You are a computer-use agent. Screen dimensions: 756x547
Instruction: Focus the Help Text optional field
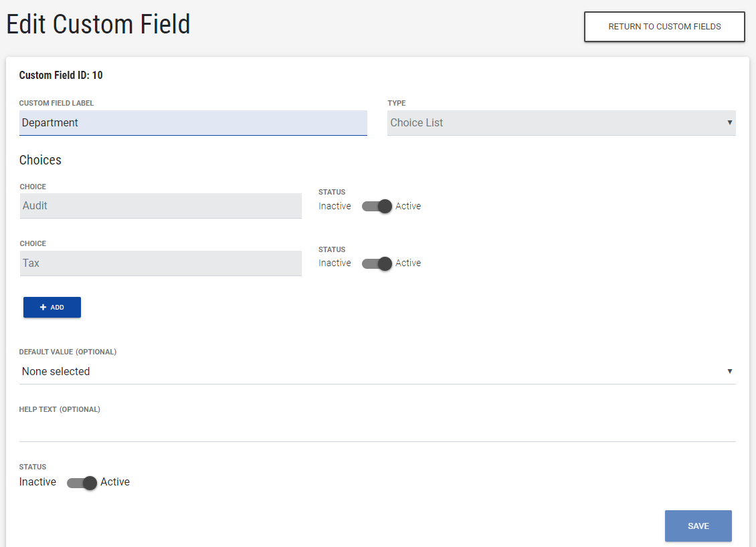[377, 429]
